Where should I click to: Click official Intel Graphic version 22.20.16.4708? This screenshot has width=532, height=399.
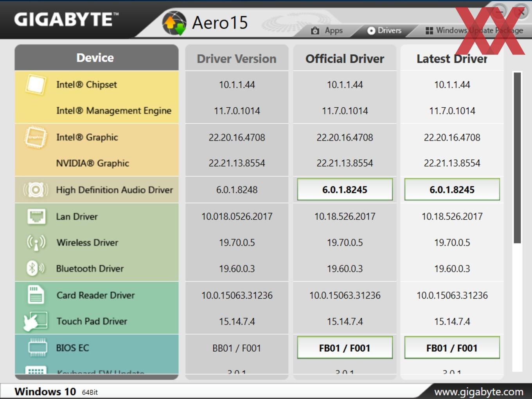coord(345,137)
